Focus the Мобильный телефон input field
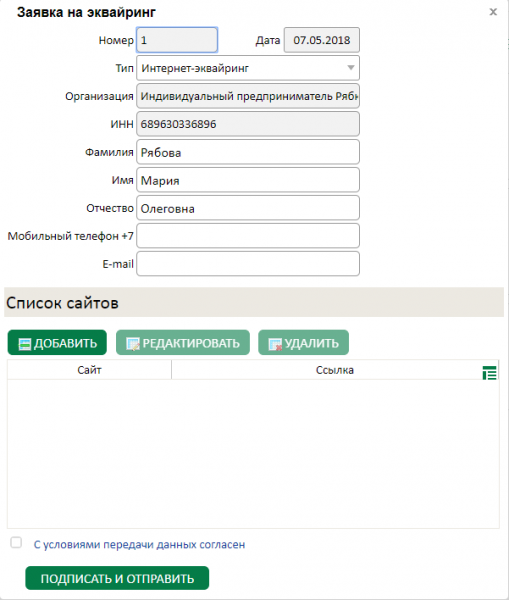 pyautogui.click(x=248, y=236)
